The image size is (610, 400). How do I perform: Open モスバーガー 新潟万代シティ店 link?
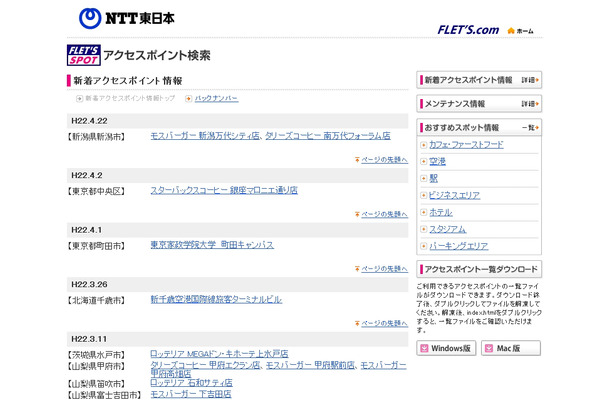(x=205, y=136)
